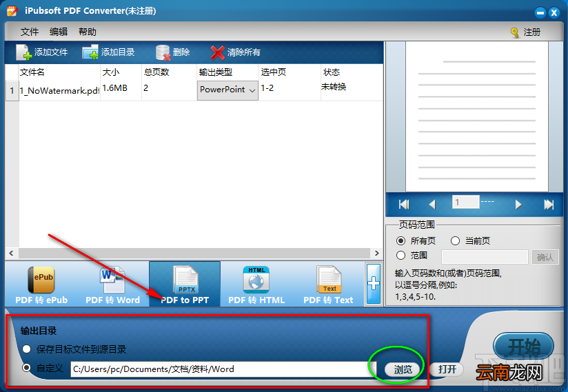Select the 范围 (range) radio button
568x392 pixels.
click(x=400, y=256)
